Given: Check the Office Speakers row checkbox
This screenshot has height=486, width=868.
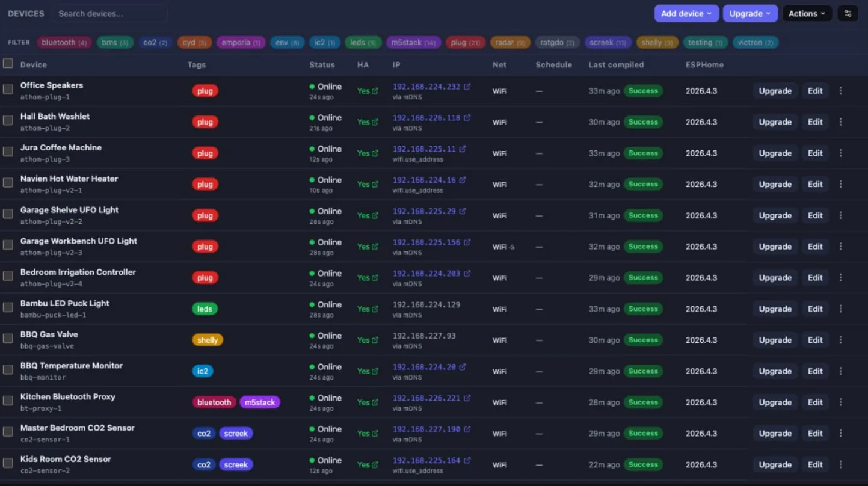Looking at the screenshot, I should coord(8,89).
